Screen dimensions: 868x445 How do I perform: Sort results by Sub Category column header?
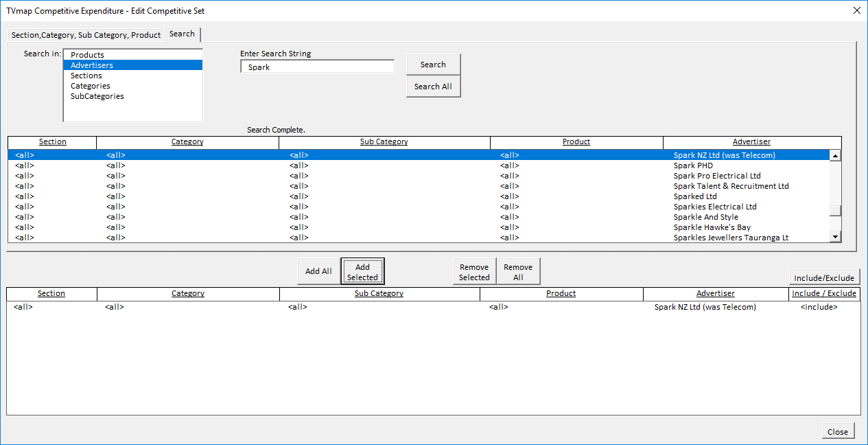pyautogui.click(x=384, y=142)
